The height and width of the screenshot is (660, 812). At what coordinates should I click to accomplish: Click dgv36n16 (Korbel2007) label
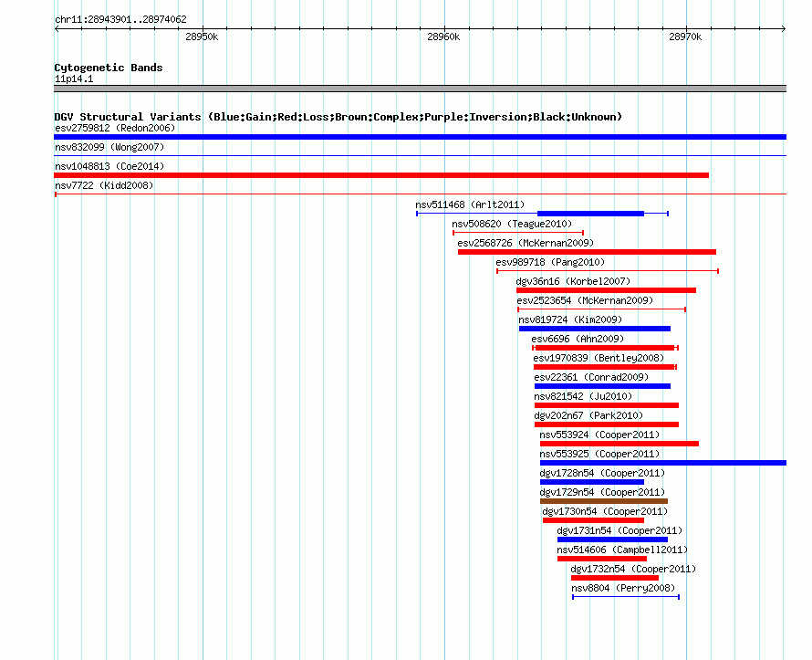(x=573, y=281)
